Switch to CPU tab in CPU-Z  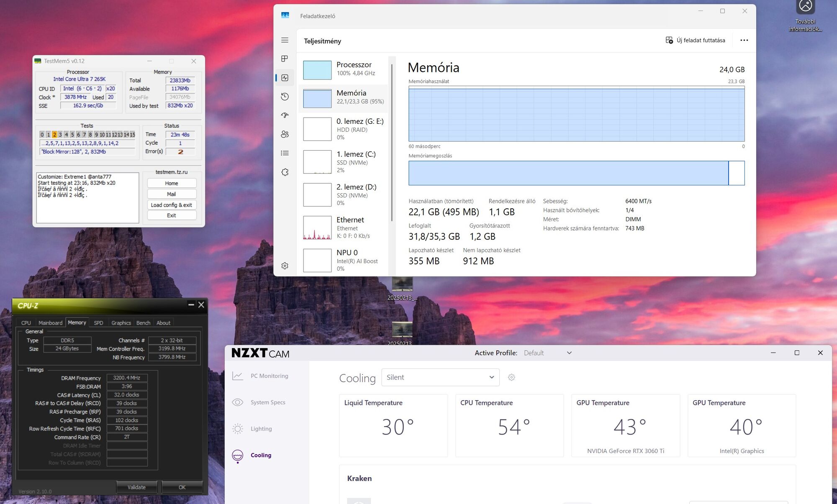click(x=26, y=323)
